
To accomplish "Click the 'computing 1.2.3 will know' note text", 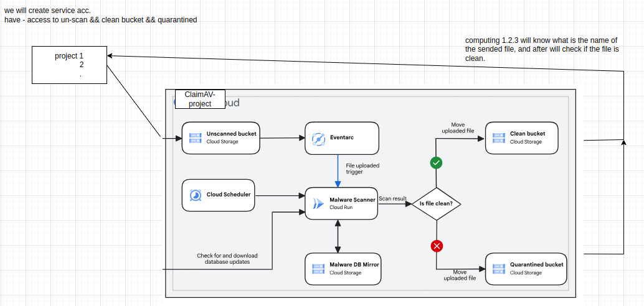I will coord(542,49).
